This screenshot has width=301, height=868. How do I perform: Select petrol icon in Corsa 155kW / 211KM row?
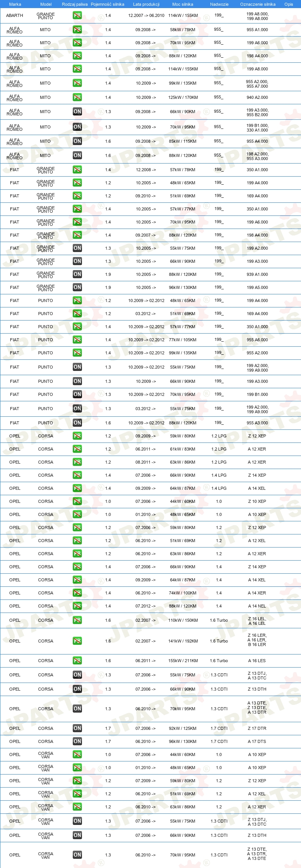coord(77,661)
